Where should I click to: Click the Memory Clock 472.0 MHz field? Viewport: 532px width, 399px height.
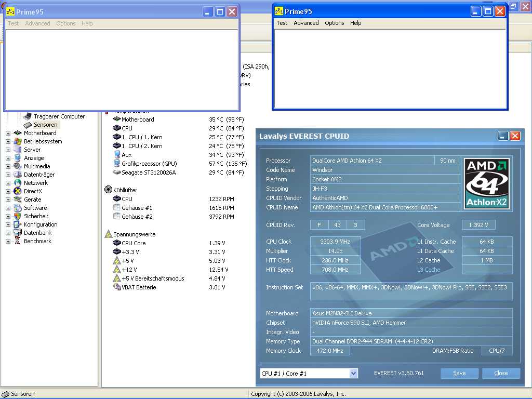click(330, 351)
